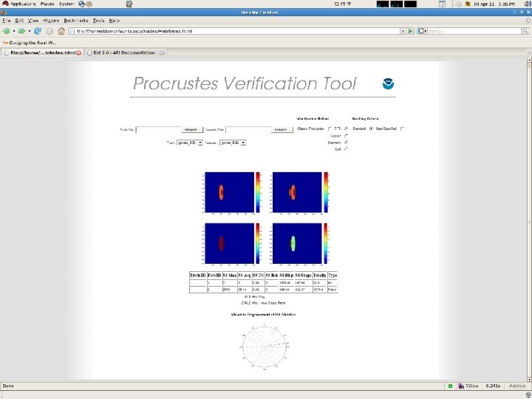This screenshot has width=532, height=399.
Task: Click the URL address bar
Action: [x=234, y=31]
